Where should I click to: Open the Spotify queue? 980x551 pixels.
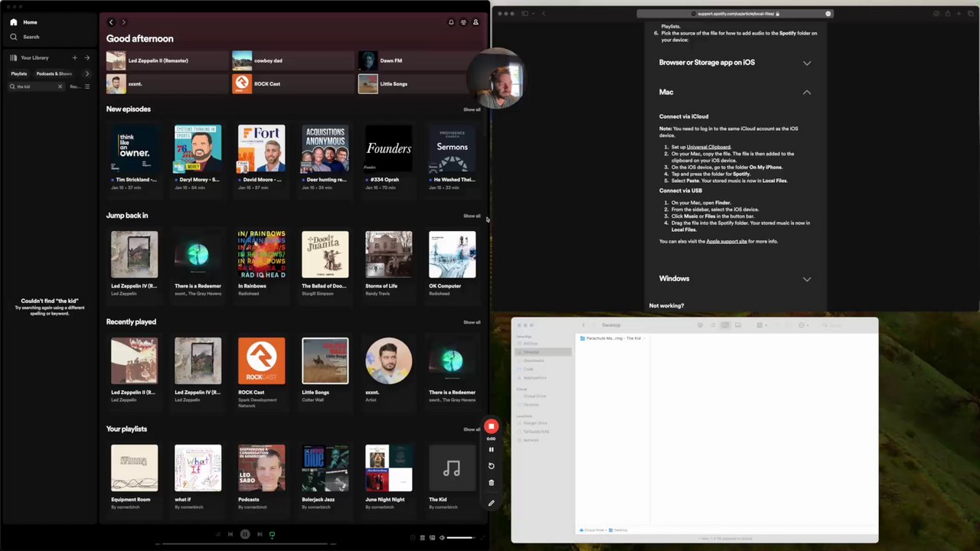[422, 537]
